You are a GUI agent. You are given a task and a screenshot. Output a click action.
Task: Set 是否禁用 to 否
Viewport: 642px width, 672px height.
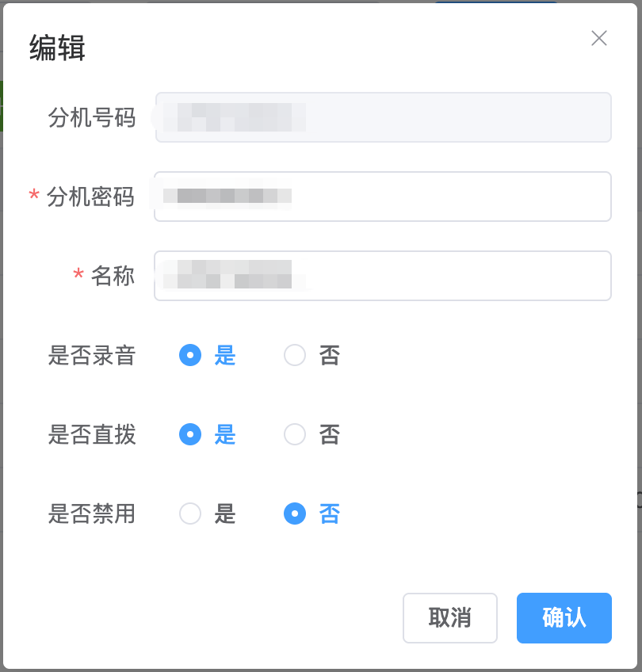[x=295, y=514]
